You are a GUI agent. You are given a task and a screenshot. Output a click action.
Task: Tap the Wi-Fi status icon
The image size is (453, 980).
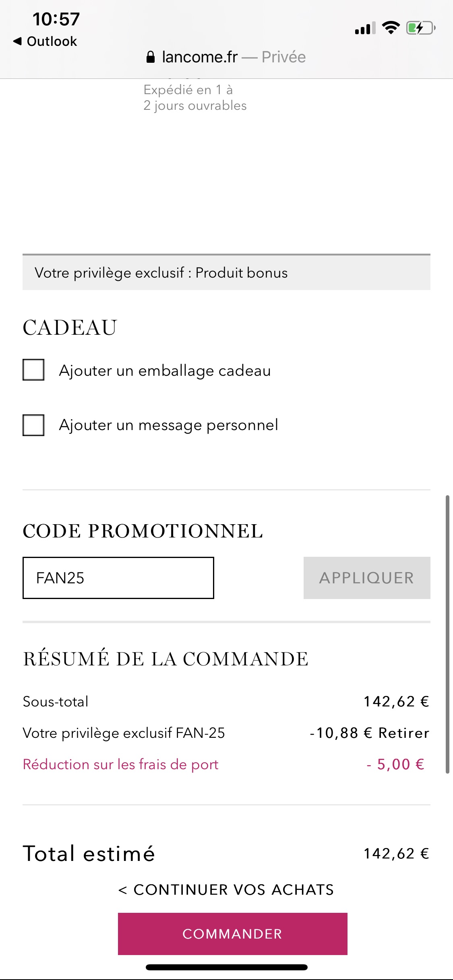tap(391, 27)
